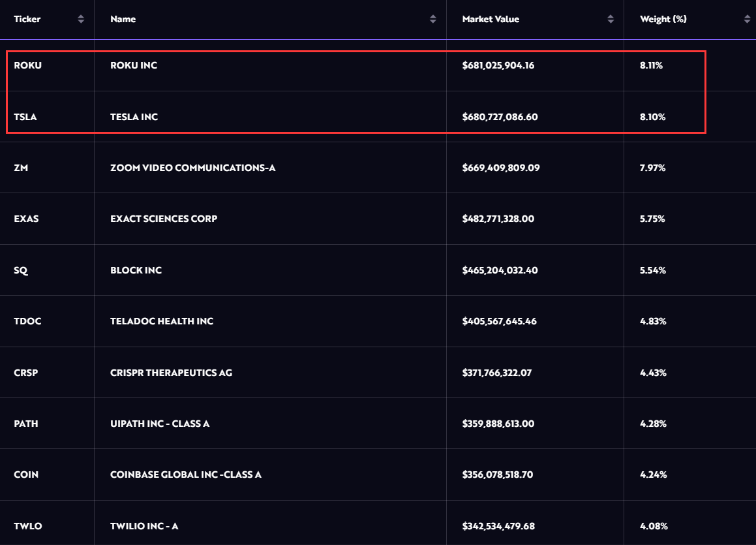Select Roku market value $681,025,904.16
This screenshot has width=756, height=545.
[498, 65]
